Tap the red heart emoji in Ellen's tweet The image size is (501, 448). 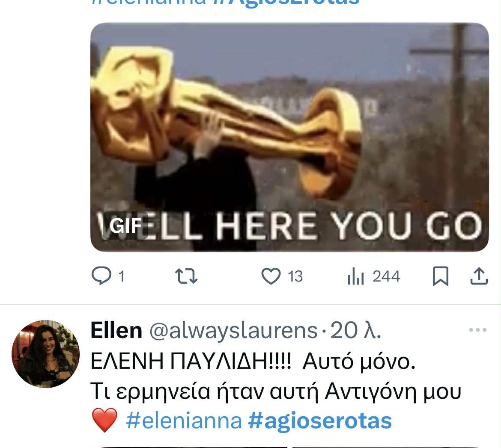click(104, 421)
